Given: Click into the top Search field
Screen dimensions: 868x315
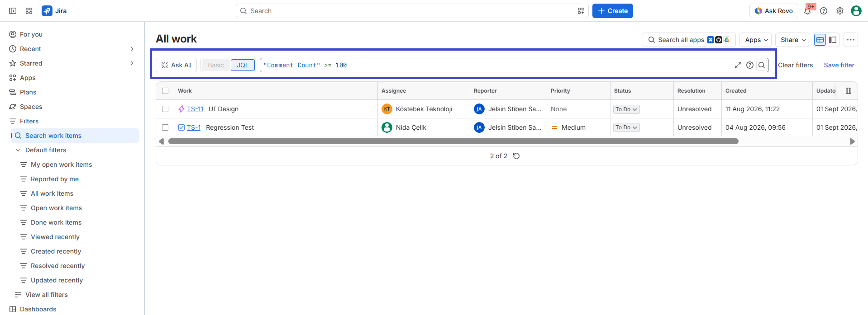Looking at the screenshot, I should (x=412, y=11).
